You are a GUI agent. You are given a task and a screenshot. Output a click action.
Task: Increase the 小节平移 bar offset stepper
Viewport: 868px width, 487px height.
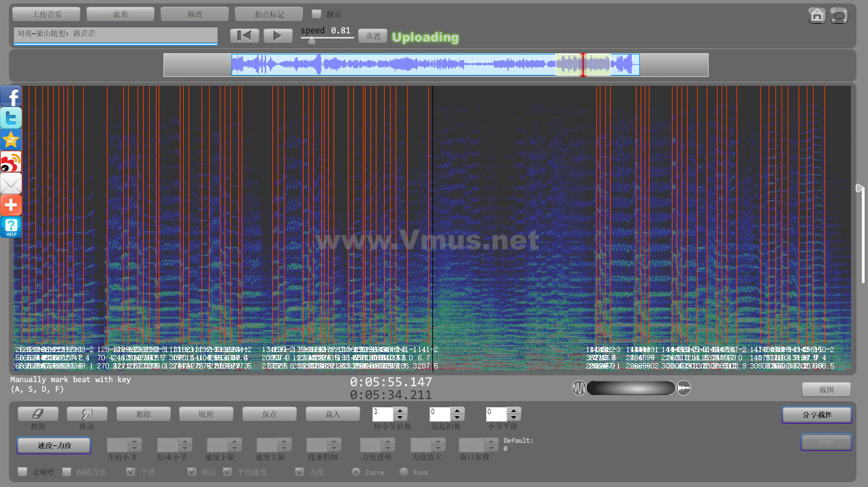tap(514, 410)
